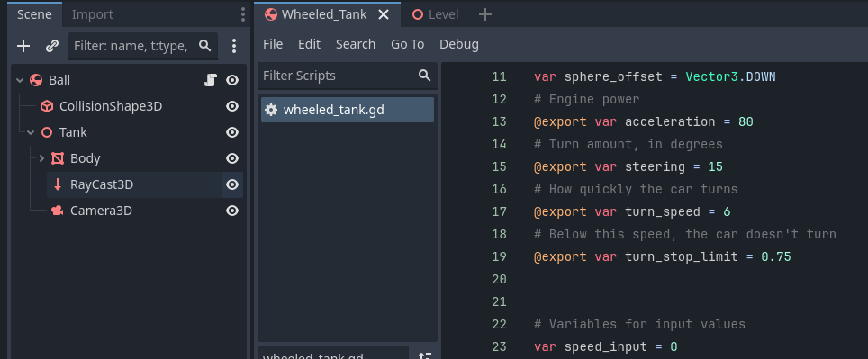Viewport: 868px width, 359px height.
Task: Select the RayCast3D node
Action: 102,184
